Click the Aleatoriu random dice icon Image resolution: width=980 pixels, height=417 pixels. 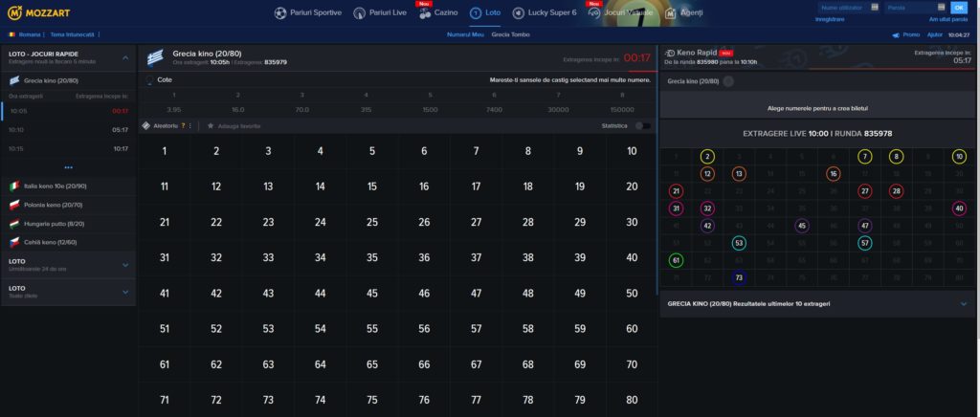coord(146,125)
